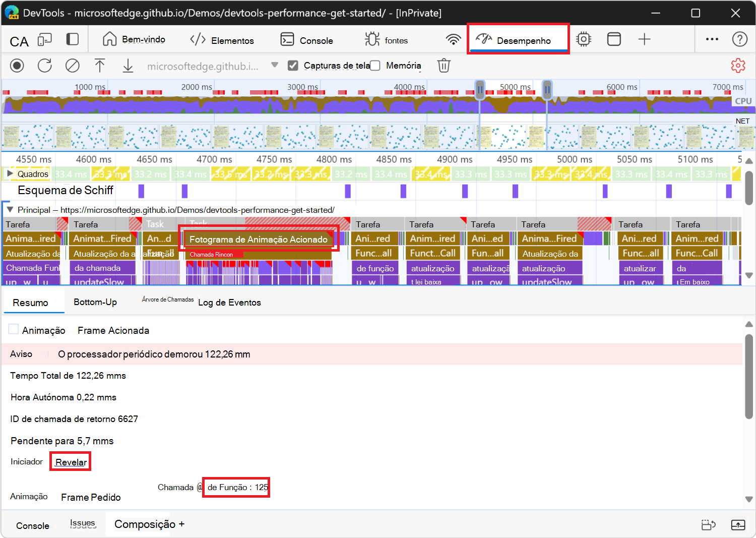Expand the Quadros track
The width and height of the screenshot is (756, 538).
tap(10, 173)
